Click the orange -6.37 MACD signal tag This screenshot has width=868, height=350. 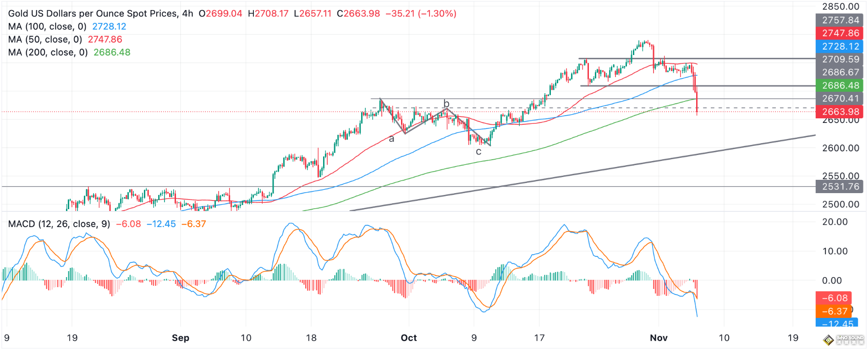834,311
